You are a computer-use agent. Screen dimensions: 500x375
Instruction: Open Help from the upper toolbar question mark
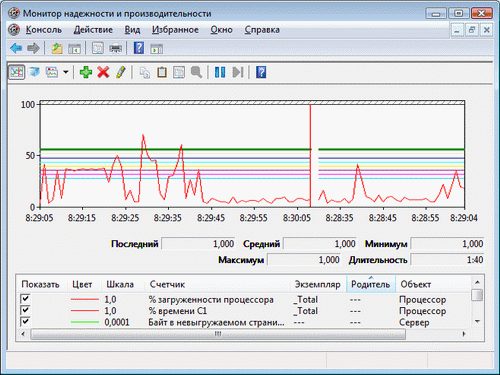click(x=139, y=48)
